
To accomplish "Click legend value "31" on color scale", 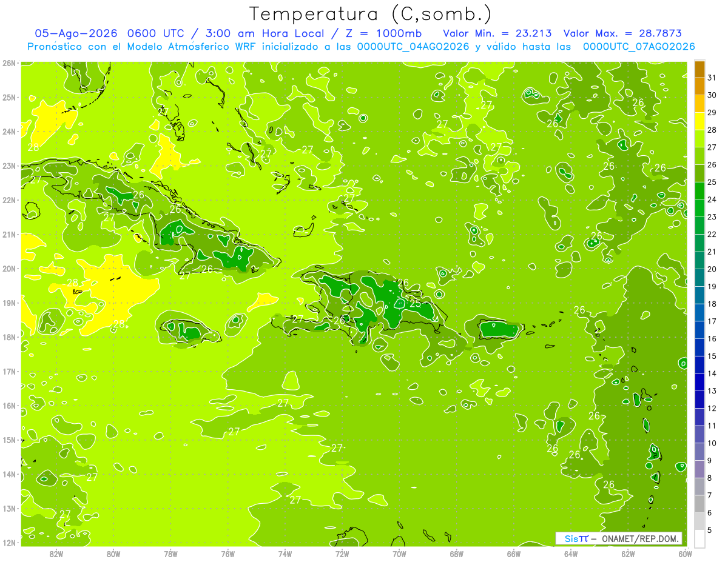I will (x=712, y=77).
